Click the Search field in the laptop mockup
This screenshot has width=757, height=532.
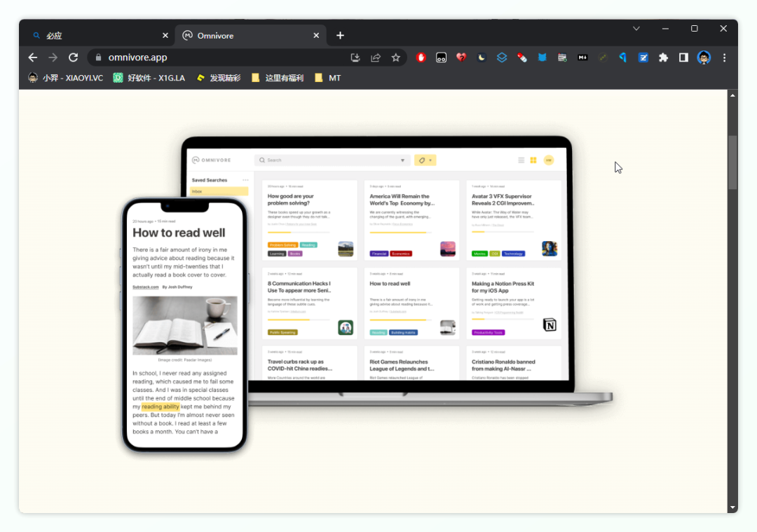tap(332, 160)
